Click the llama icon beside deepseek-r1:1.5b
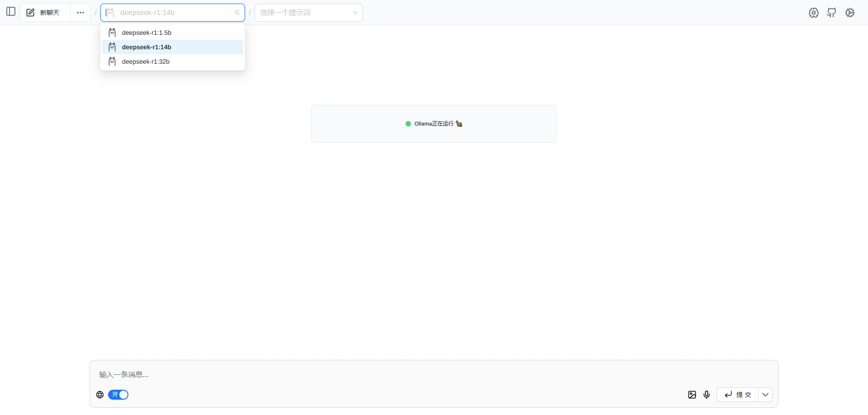The image size is (868, 415). [x=112, y=33]
